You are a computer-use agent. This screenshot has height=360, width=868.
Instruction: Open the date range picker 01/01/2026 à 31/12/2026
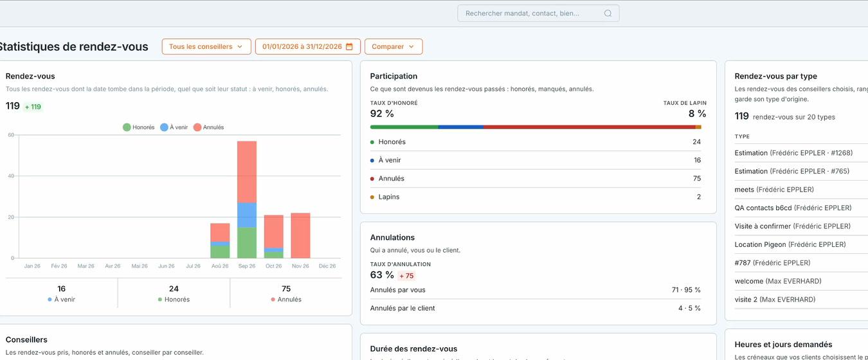point(308,46)
